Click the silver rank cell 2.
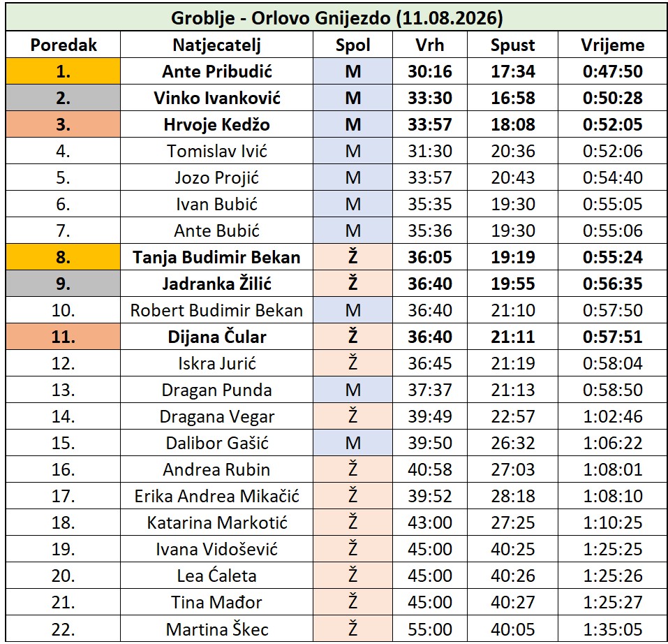668x644 pixels. click(x=64, y=98)
